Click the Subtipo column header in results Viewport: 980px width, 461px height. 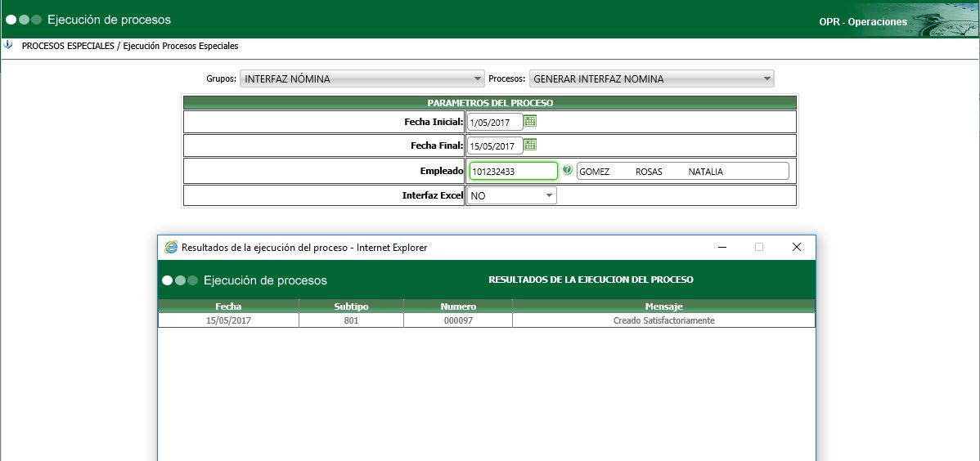click(351, 306)
